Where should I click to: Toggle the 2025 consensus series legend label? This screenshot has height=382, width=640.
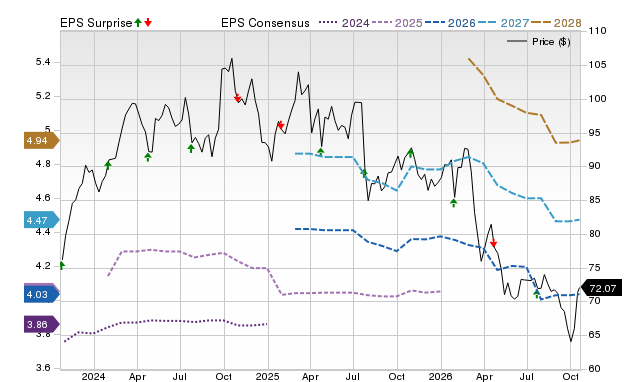click(x=409, y=23)
